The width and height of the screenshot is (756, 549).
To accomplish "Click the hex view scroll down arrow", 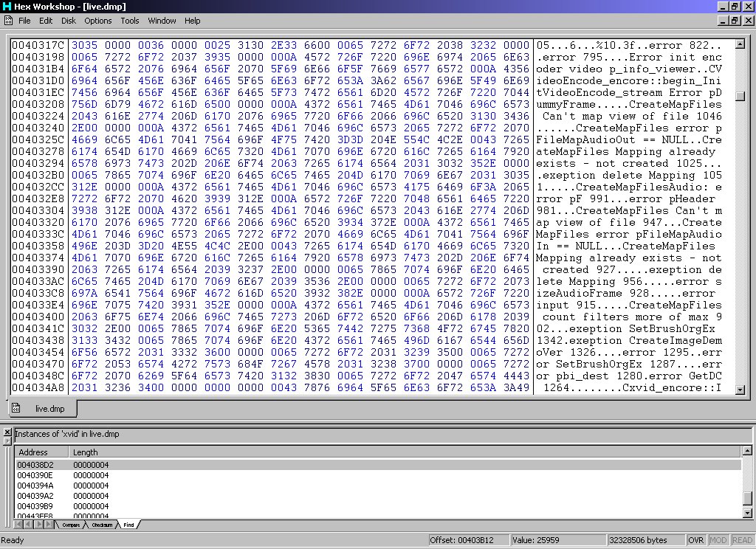I will [740, 390].
